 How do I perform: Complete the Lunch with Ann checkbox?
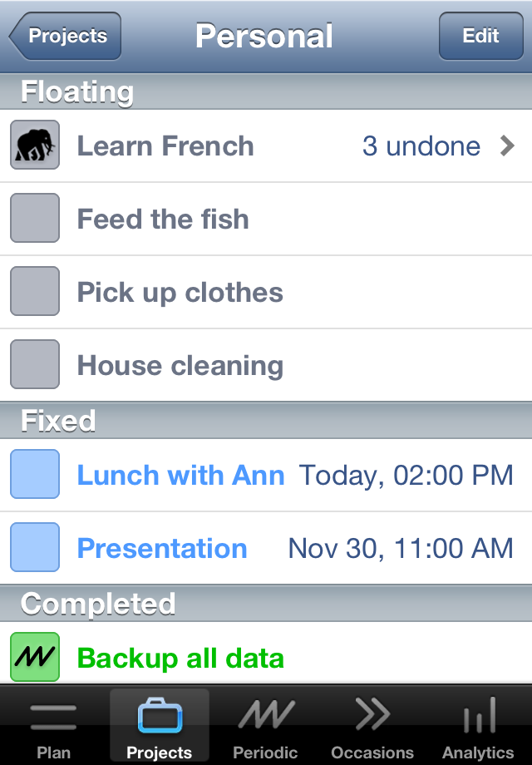click(35, 474)
